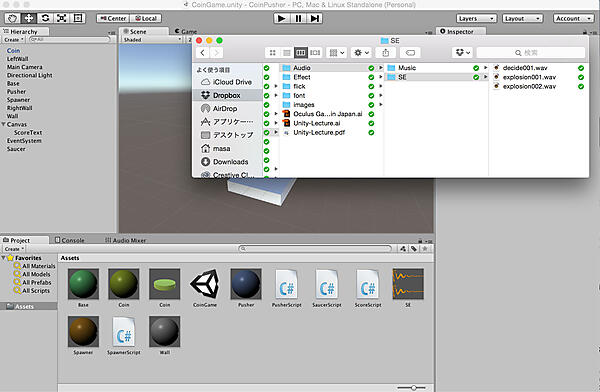Viewport: 600px width, 392px height.
Task: Select the SE audio clip asset
Action: coord(408,288)
